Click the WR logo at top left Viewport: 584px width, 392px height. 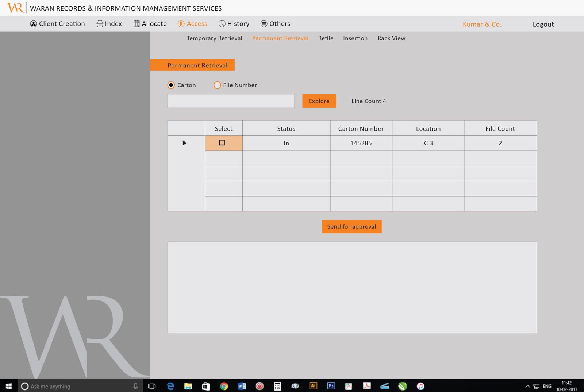(x=15, y=8)
